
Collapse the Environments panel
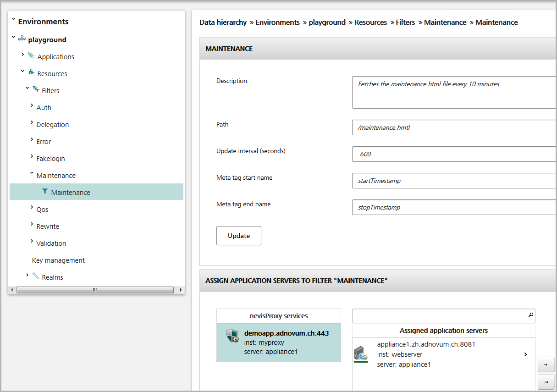[x=13, y=20]
